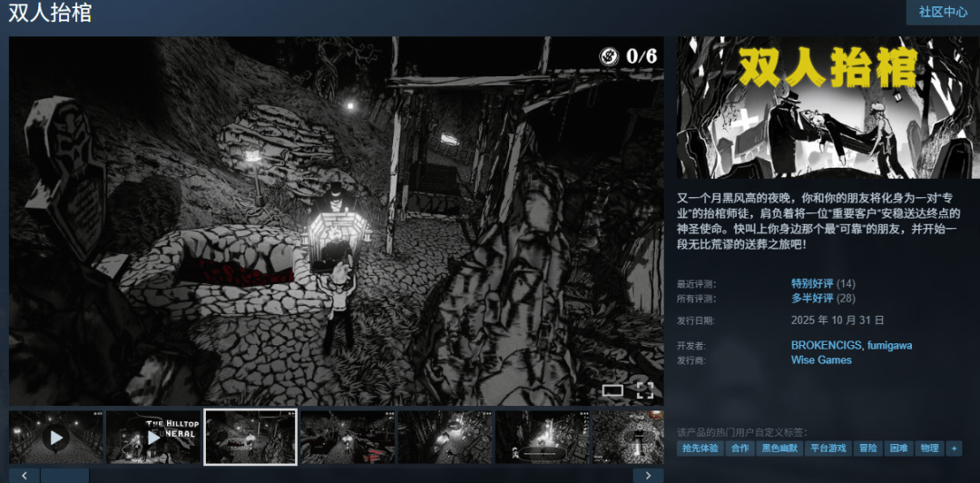Click the theater-mode rectangle icon on the viewer
980x483 pixels.
(x=612, y=391)
